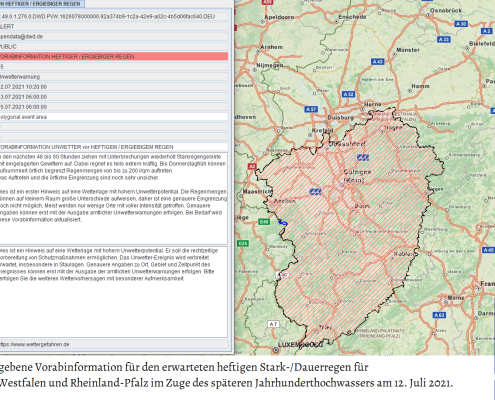Click the 12.07.2021 10:20:00 date field
The width and height of the screenshot is (495, 400).
click(x=114, y=87)
